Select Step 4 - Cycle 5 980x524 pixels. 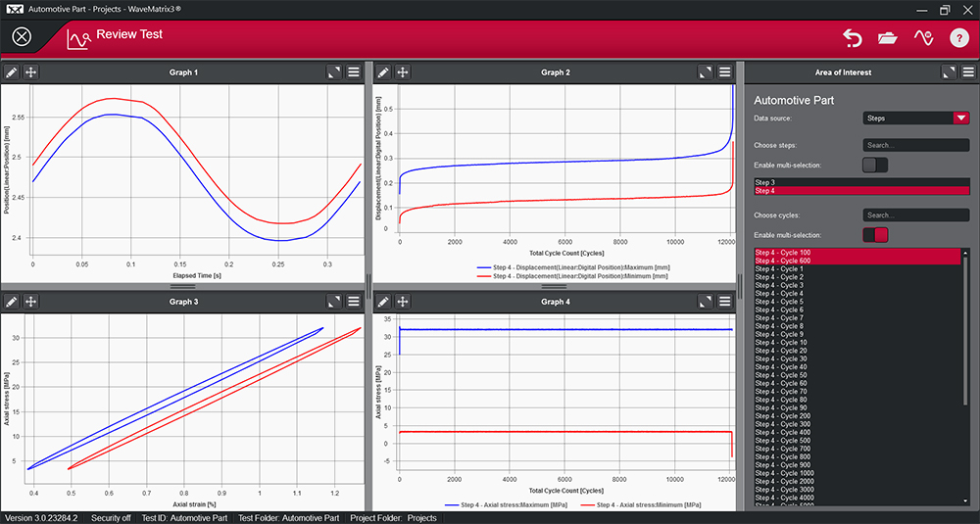point(857,302)
